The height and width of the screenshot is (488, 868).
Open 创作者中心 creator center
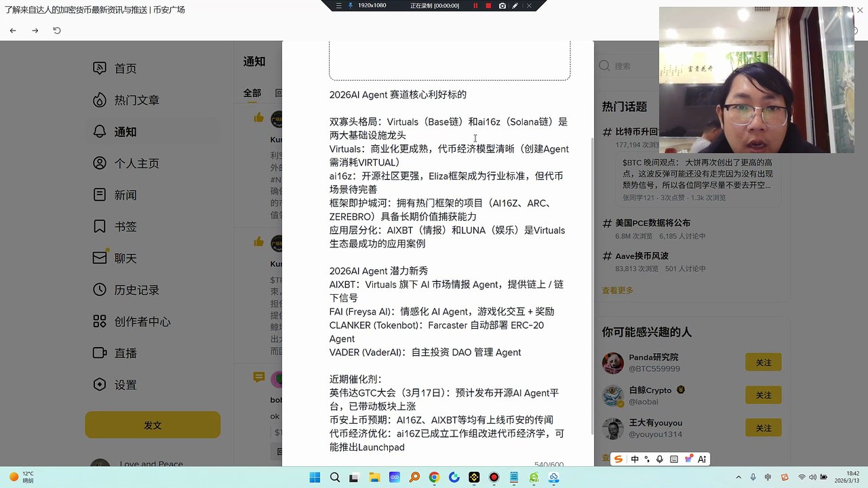(132, 321)
